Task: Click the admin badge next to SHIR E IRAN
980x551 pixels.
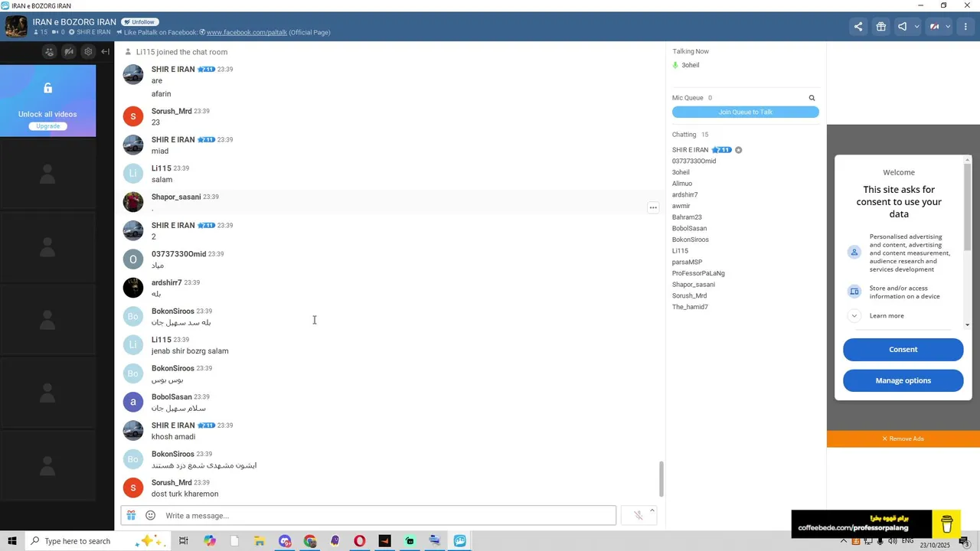Action: (x=739, y=150)
